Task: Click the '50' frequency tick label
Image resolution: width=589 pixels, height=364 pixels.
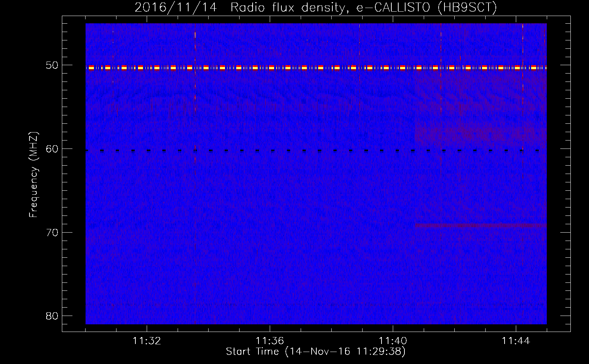Action: (x=52, y=65)
